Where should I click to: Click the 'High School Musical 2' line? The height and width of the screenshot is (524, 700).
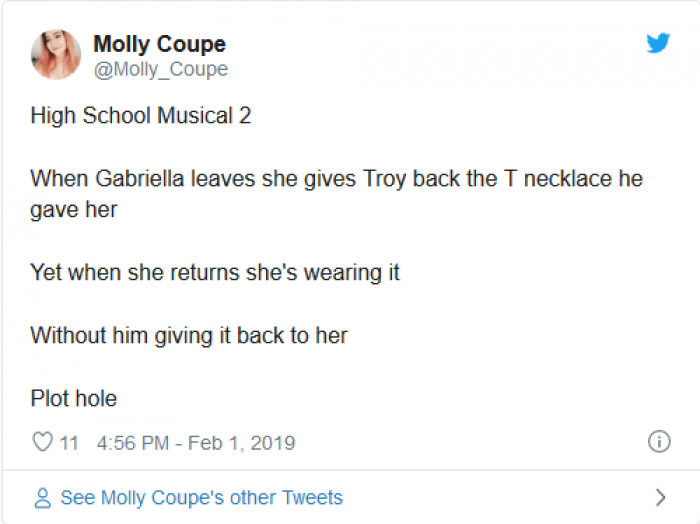140,115
